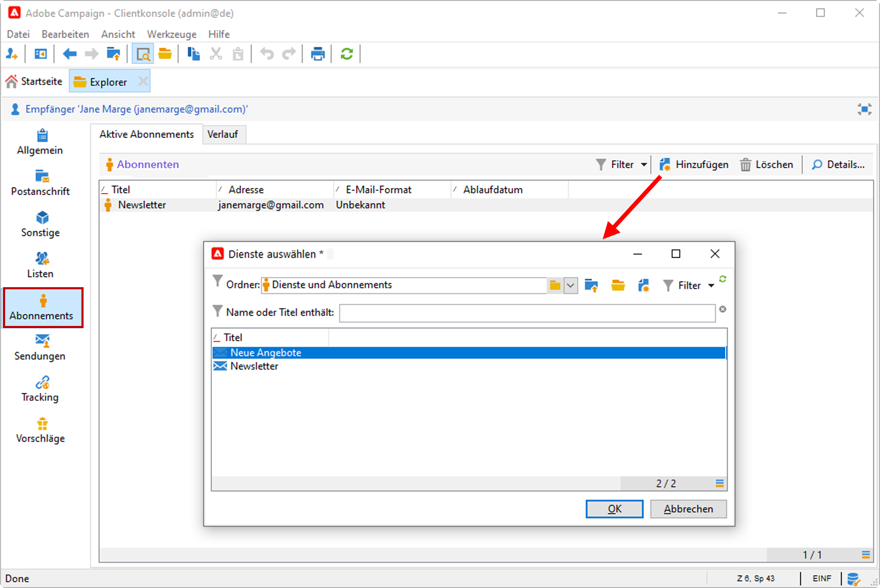The width and height of the screenshot is (880, 588).
Task: Click the print icon in toolbar
Action: tap(318, 54)
